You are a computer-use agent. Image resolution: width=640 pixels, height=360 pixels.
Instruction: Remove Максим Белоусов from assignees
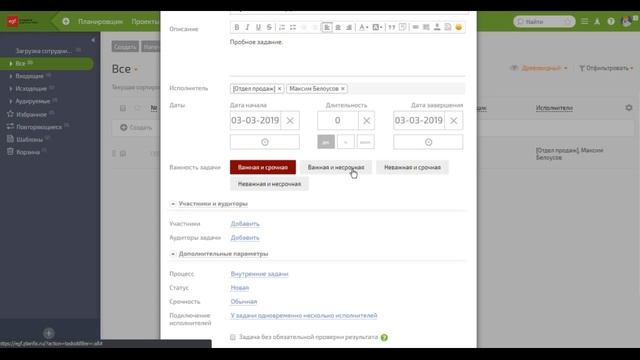(343, 89)
